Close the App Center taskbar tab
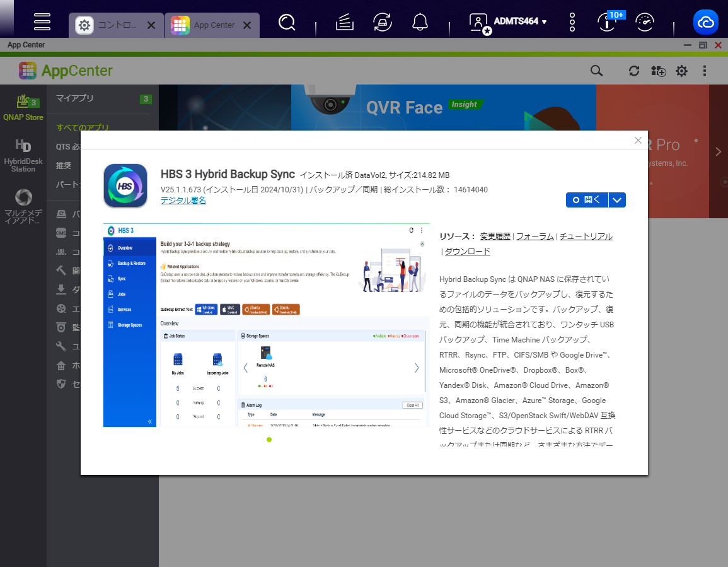 (x=248, y=25)
